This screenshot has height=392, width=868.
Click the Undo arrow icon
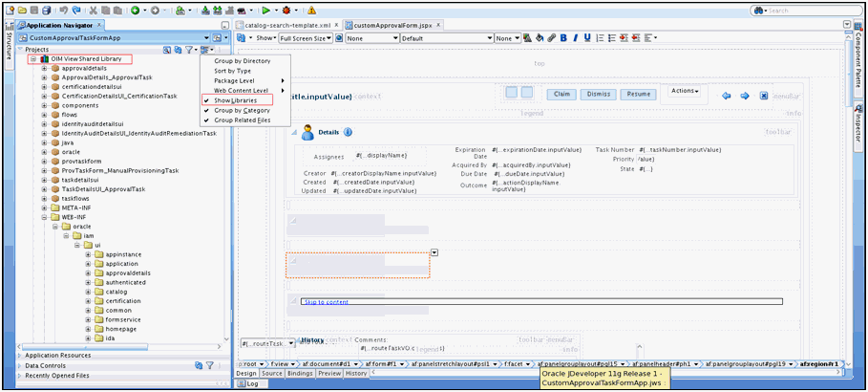64,10
